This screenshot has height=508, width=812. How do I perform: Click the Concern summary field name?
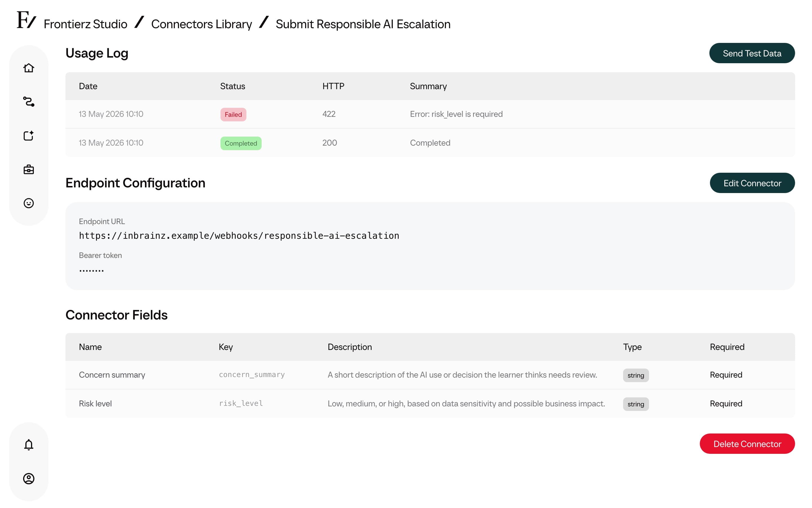[x=112, y=375]
